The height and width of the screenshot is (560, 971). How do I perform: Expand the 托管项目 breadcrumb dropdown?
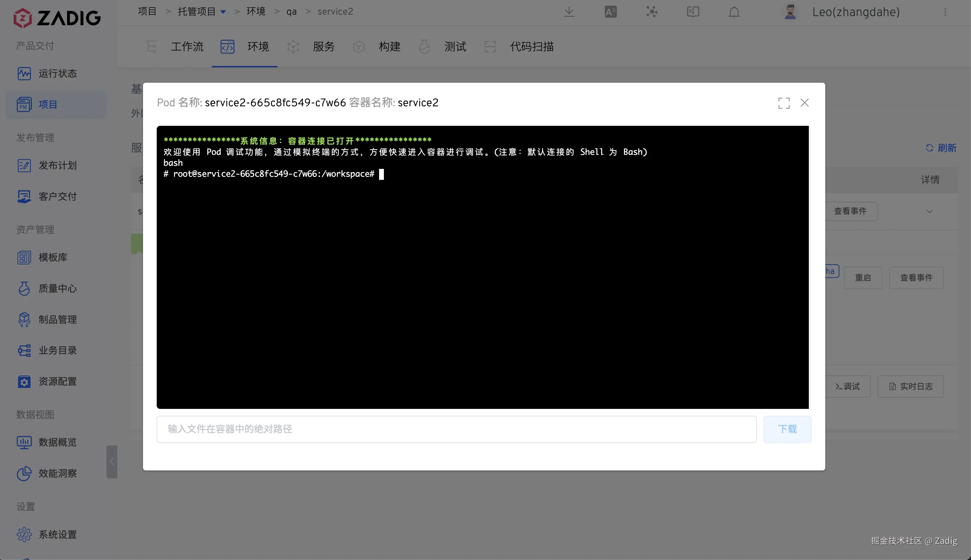[x=223, y=12]
